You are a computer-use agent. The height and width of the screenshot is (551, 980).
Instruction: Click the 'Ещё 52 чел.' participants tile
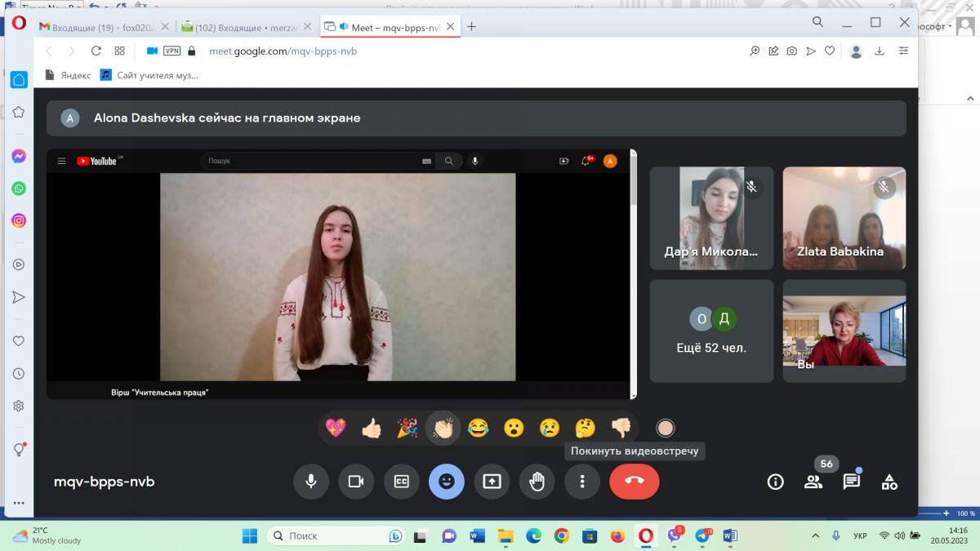click(711, 331)
